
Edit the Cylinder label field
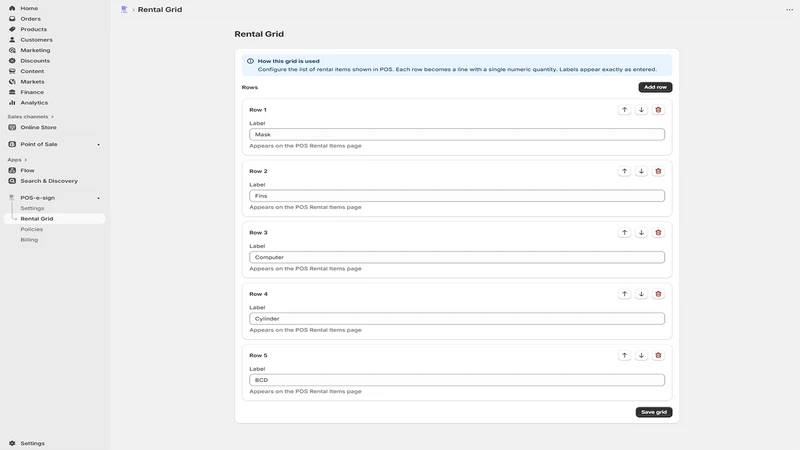(x=457, y=319)
